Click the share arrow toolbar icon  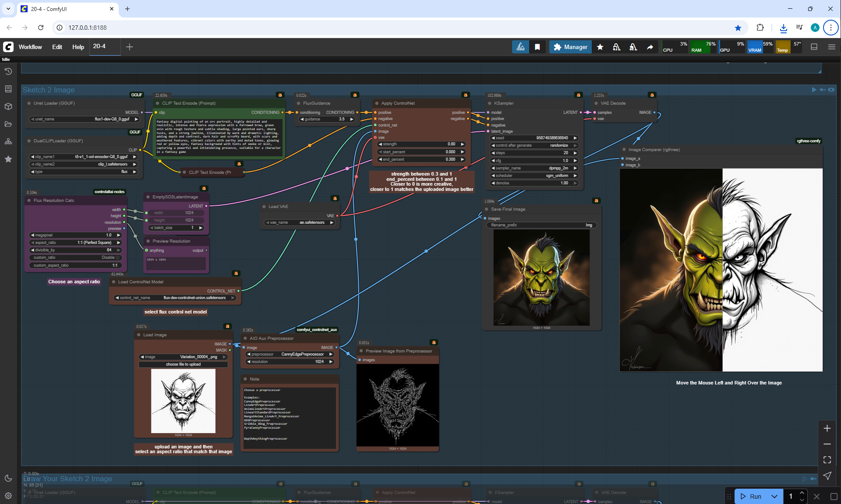[650, 47]
